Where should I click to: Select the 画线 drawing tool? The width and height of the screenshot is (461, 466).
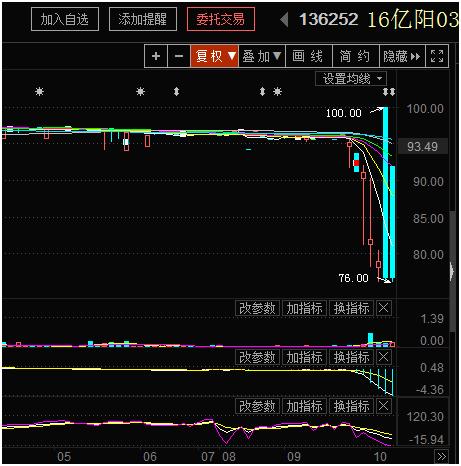(x=309, y=56)
